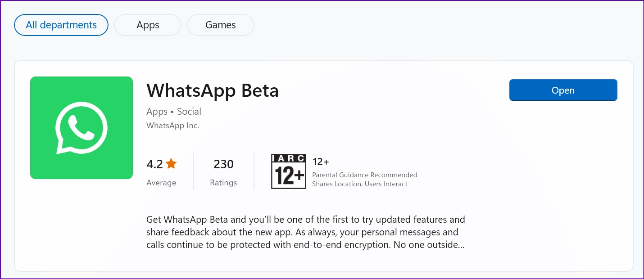This screenshot has height=279, width=644.
Task: Click the green WhatsApp logo icon
Action: 82,128
